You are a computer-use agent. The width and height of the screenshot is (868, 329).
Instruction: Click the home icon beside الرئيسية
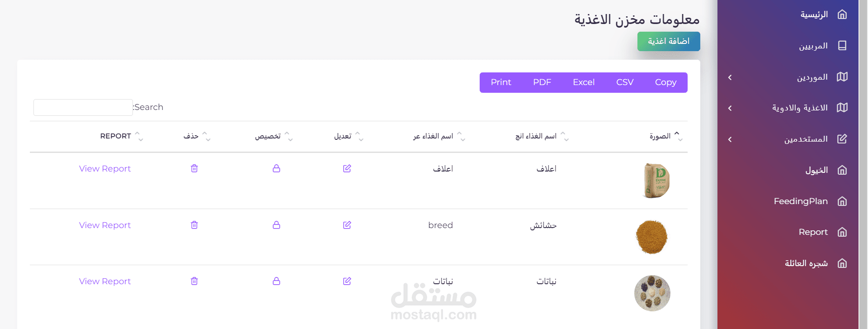point(842,14)
